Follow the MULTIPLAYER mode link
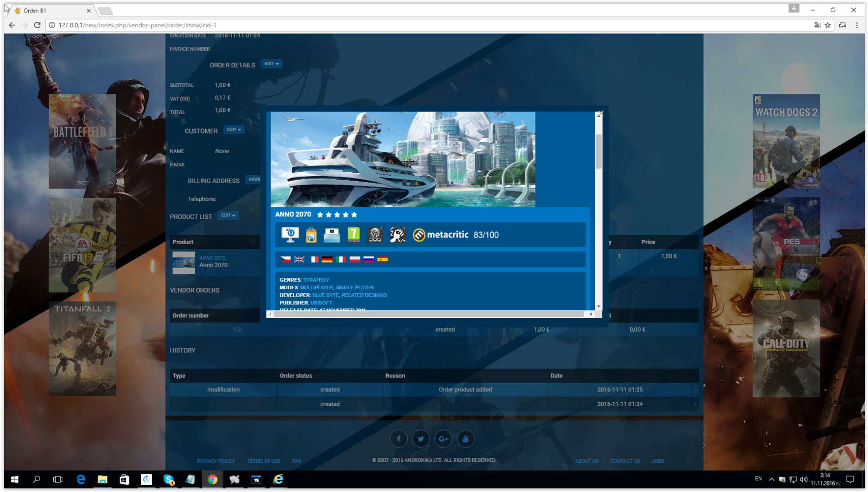 pos(317,287)
